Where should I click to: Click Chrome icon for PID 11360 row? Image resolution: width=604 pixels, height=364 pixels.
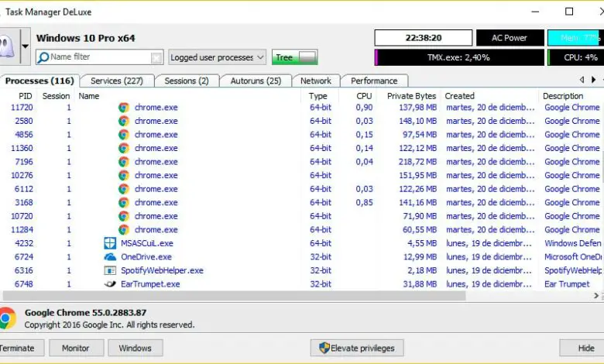pyautogui.click(x=124, y=148)
